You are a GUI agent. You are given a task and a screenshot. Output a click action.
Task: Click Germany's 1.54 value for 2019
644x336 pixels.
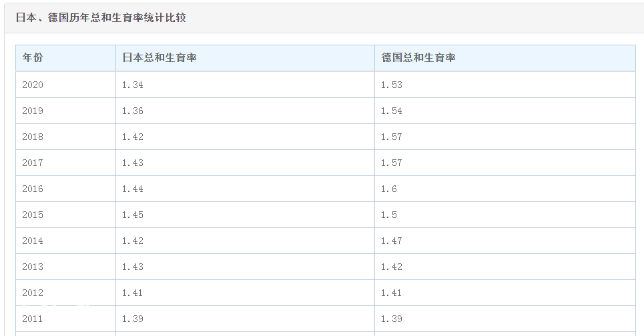tap(392, 111)
